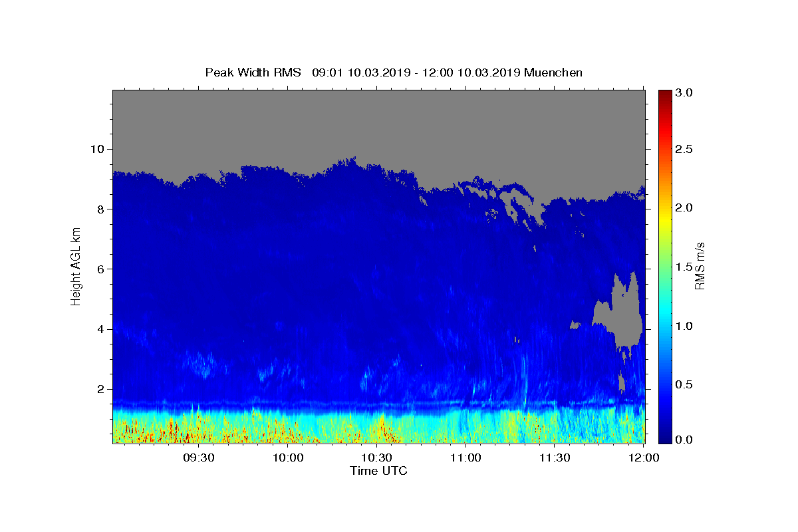The image size is (798, 532).
Task: Click the colorbar value 0.5
Action: click(684, 384)
